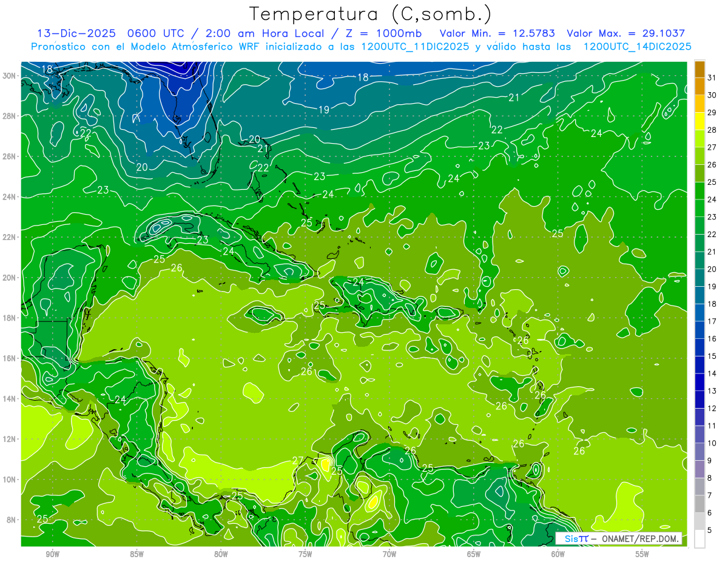Screen dimensions: 728x562
Task: Click the 26N latitude label
Action: [10, 156]
